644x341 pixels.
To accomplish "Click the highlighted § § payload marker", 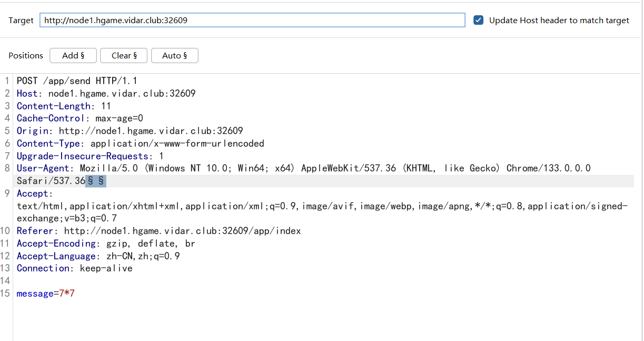I will tap(96, 181).
